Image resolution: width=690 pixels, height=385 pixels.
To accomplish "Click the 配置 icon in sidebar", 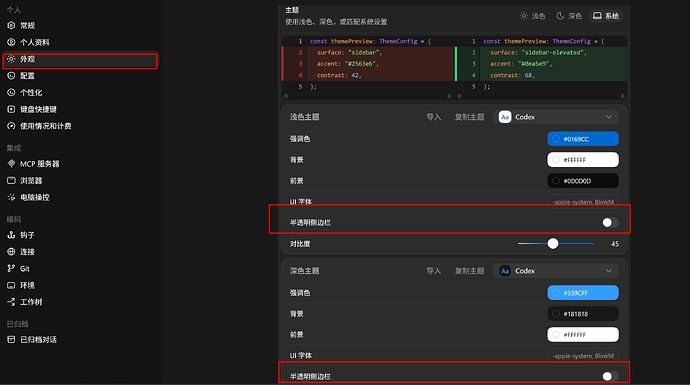I will (x=11, y=76).
